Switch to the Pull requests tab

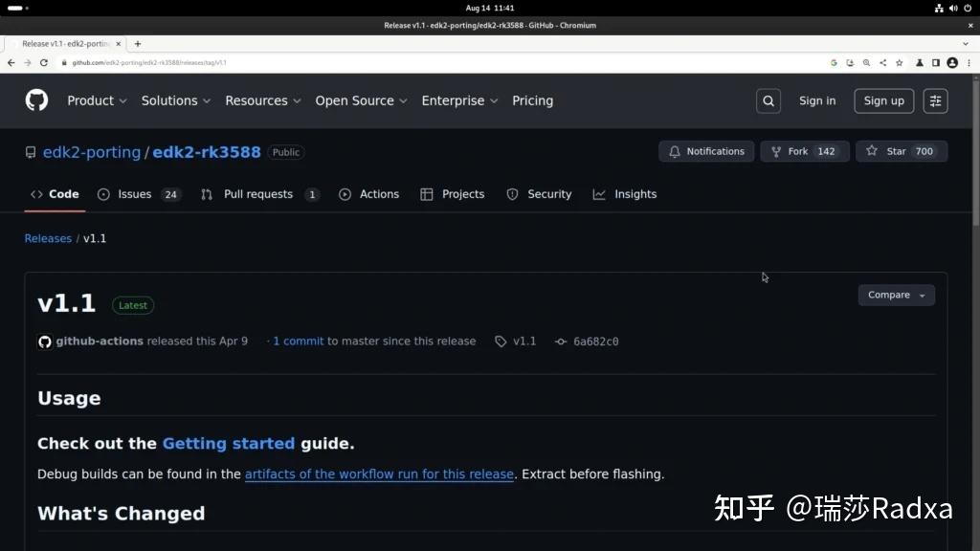259,194
